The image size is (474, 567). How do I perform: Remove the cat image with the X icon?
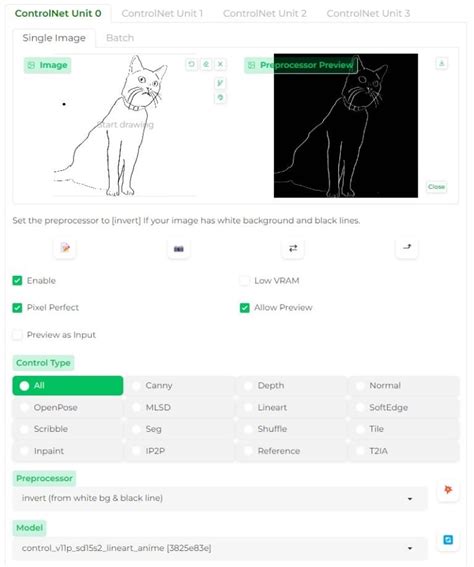coord(220,64)
